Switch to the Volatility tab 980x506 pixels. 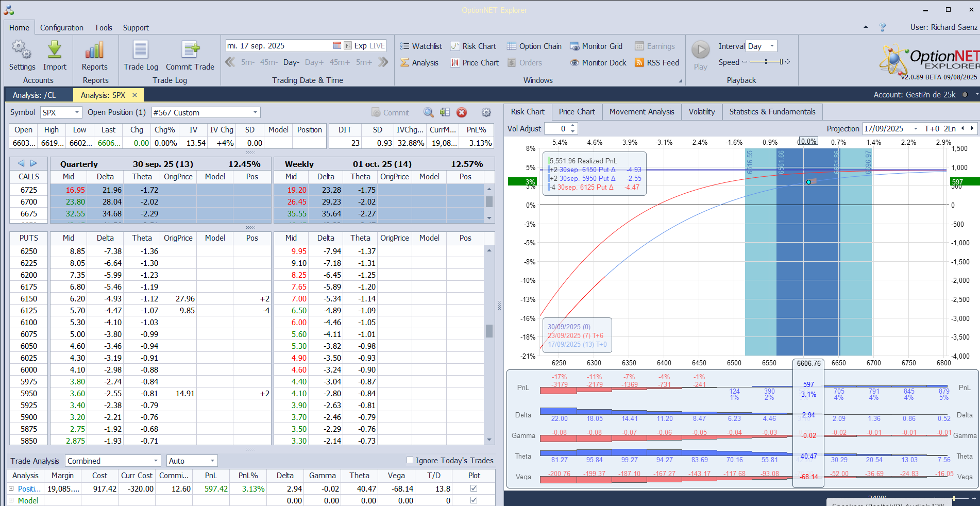point(702,112)
